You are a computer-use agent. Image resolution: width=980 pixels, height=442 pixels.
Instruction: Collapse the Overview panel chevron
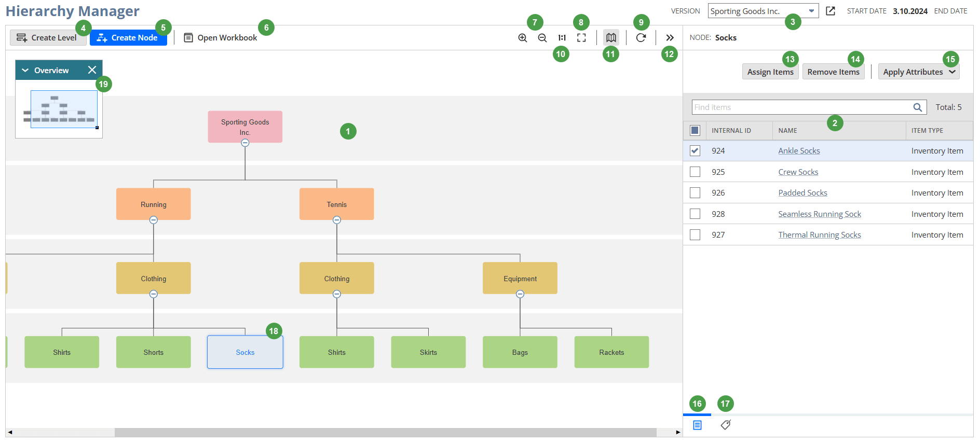[25, 71]
